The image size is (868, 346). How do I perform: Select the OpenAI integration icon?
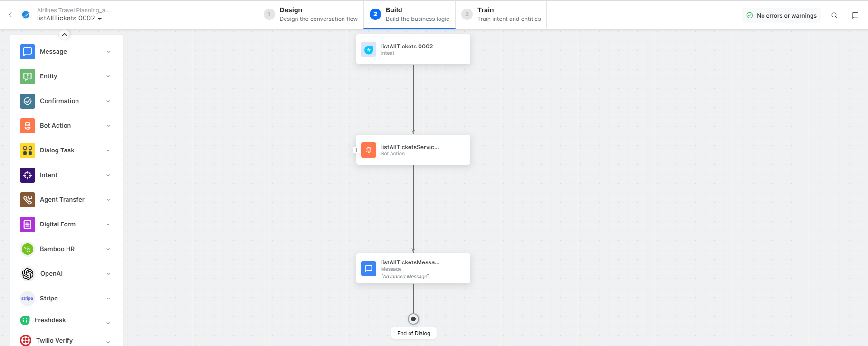tap(28, 274)
